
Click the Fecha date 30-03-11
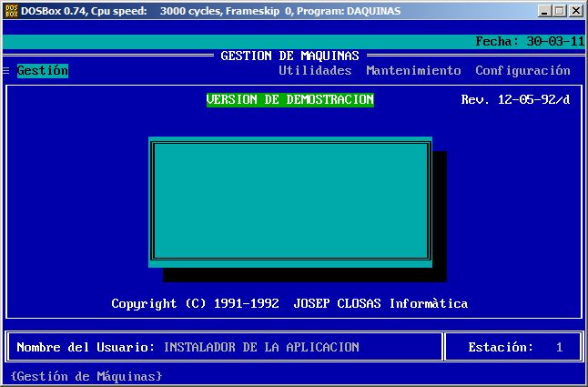point(555,42)
